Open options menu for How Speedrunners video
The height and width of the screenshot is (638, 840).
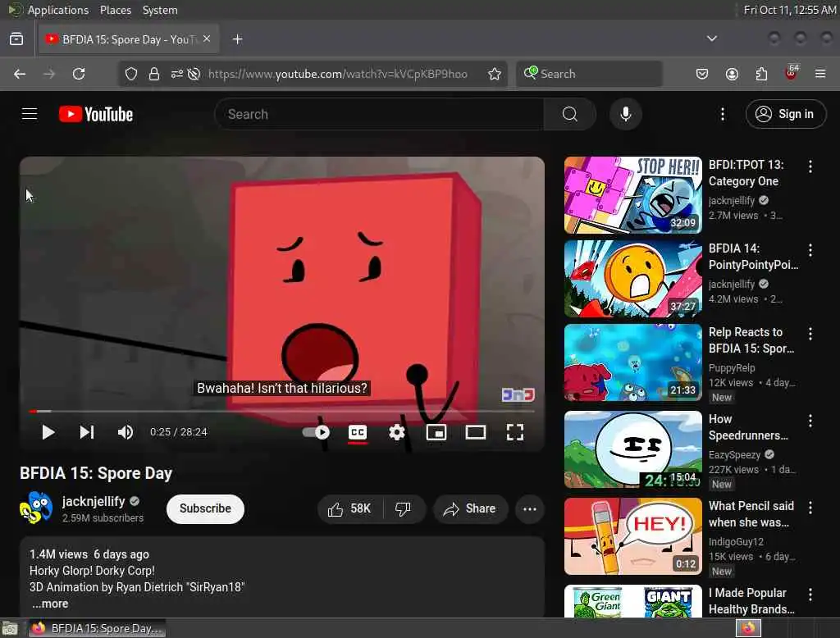810,421
